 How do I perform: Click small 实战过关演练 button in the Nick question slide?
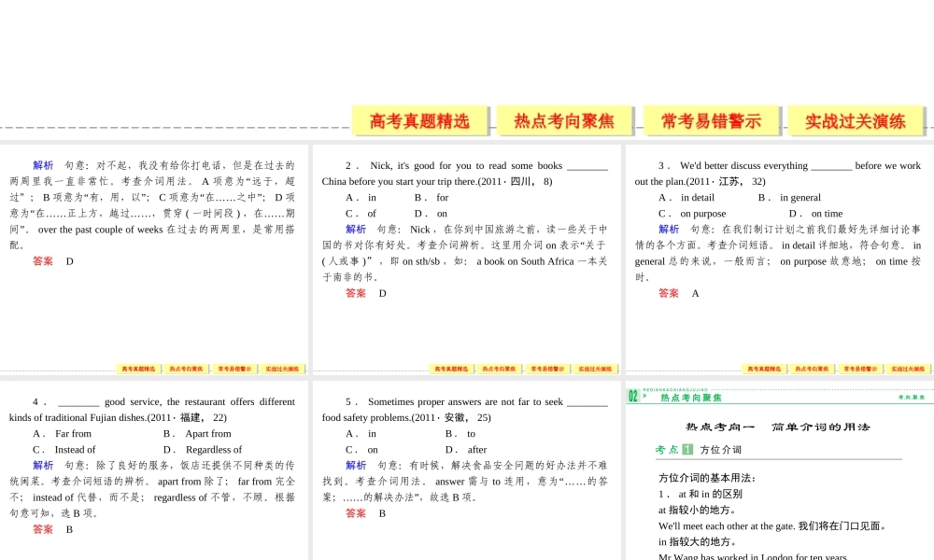point(595,369)
